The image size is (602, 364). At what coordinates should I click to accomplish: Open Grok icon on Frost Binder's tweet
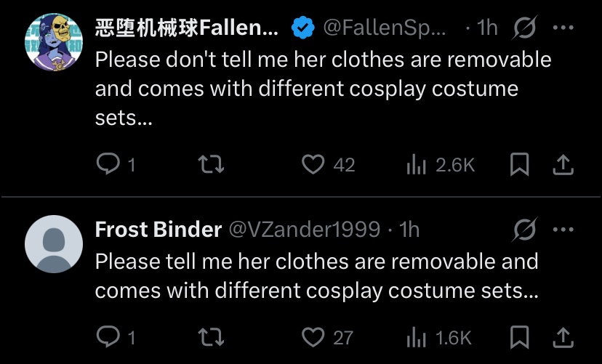click(524, 230)
